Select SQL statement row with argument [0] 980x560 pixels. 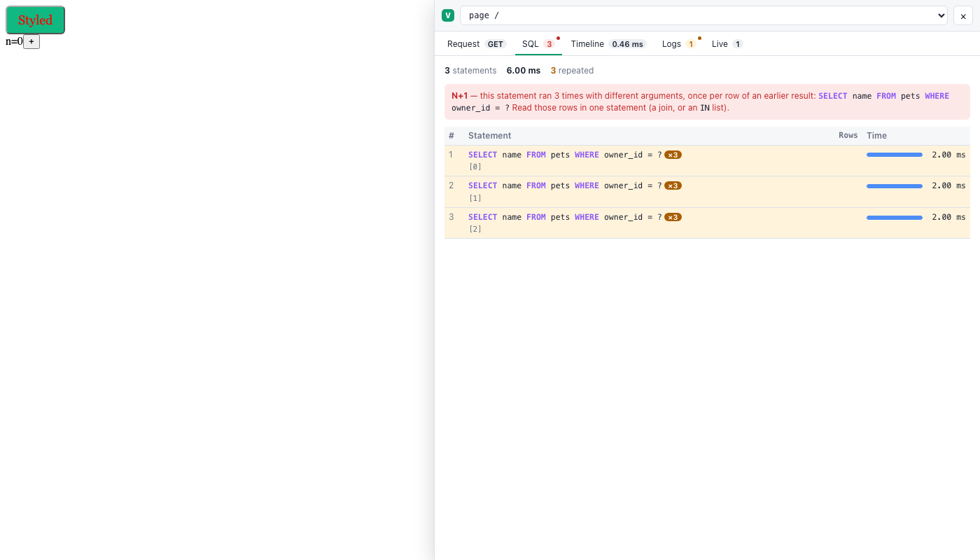(707, 160)
